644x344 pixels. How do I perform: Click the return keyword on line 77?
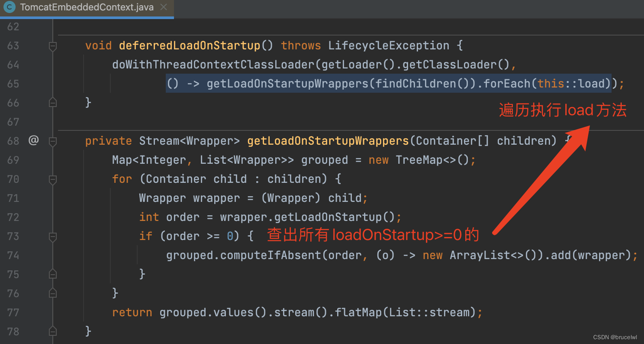(x=132, y=312)
